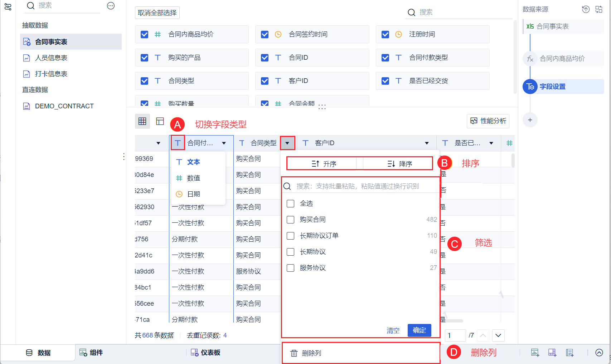Click the trash icon for 删除列

coord(294,353)
